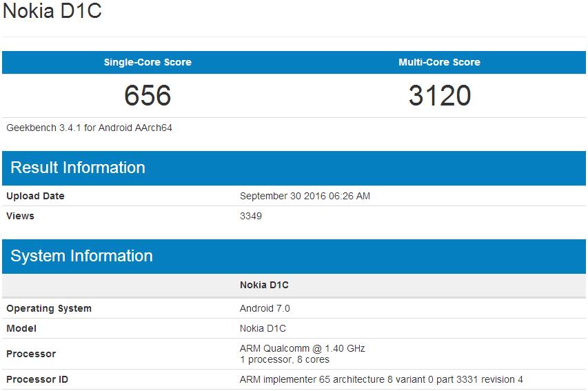Select the views count 3349
Image resolution: width=588 pixels, height=391 pixels.
(x=251, y=216)
